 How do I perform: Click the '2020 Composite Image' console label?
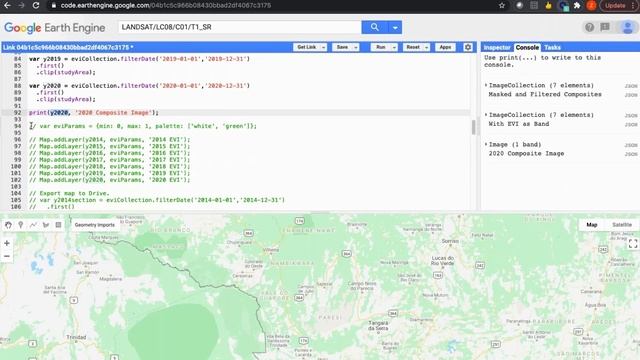(526, 153)
